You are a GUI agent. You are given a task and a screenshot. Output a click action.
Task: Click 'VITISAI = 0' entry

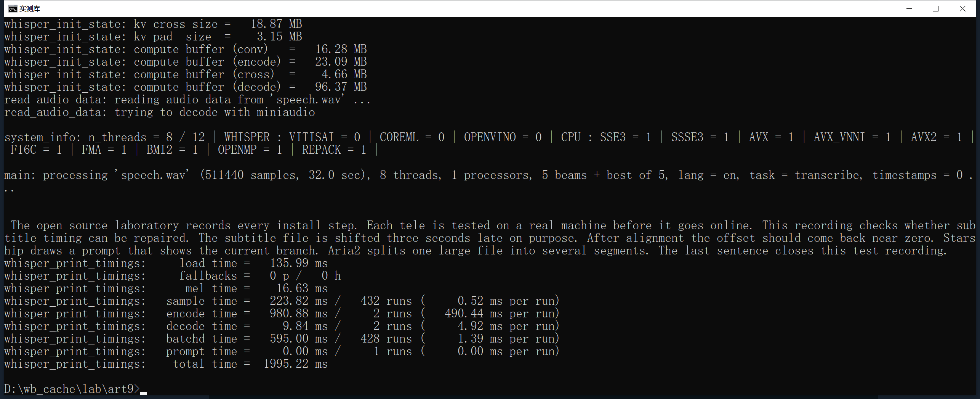click(x=325, y=137)
